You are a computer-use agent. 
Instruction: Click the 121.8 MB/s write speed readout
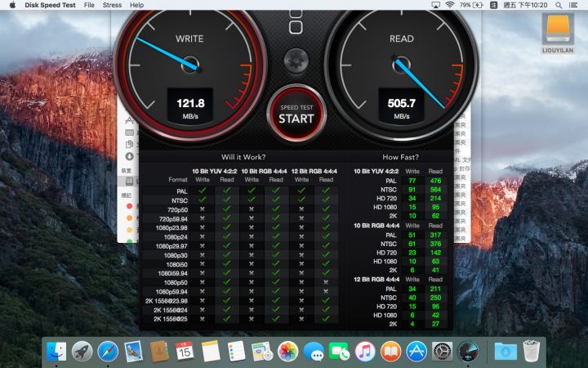190,106
